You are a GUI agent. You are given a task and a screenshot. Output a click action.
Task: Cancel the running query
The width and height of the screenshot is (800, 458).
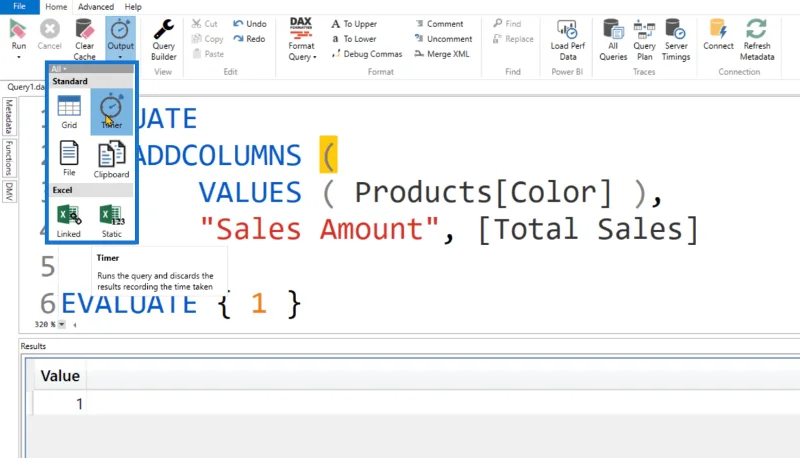tap(49, 35)
